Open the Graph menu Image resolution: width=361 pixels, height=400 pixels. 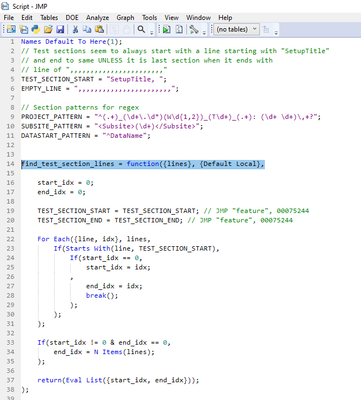(x=125, y=18)
